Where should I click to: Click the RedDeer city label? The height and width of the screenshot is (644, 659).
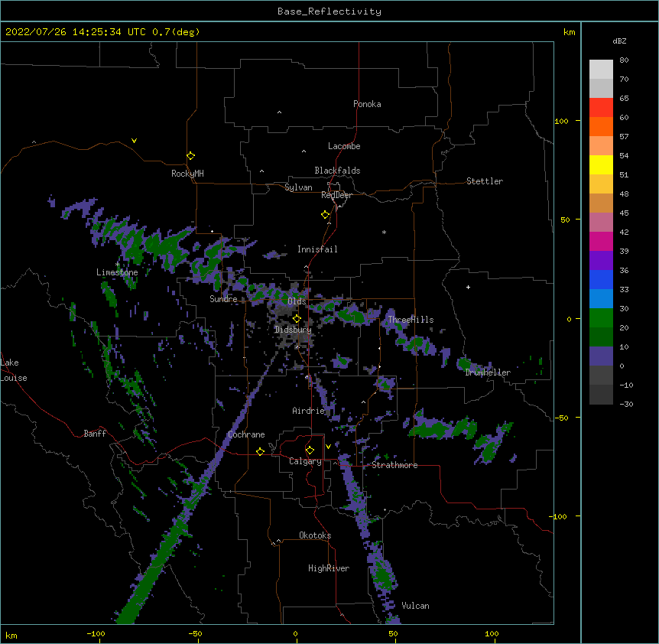click(x=336, y=195)
